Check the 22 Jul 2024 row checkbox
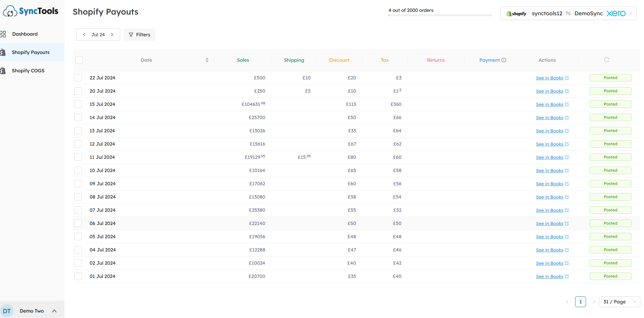The width and height of the screenshot is (644, 318). coord(78,77)
